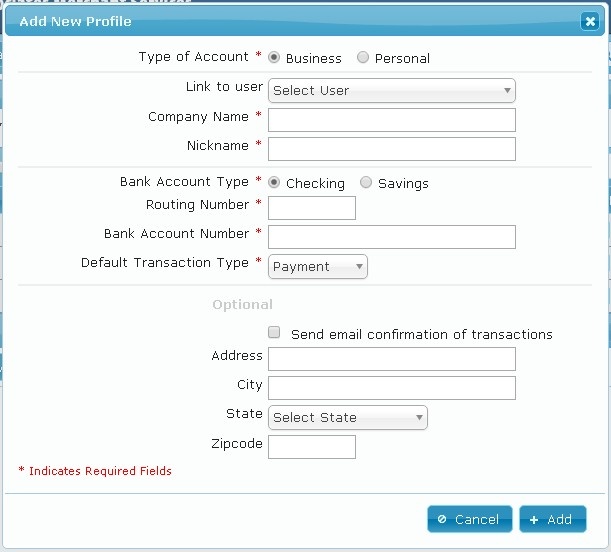This screenshot has height=552, width=611.
Task: Select the Business account type
Action: (x=274, y=58)
